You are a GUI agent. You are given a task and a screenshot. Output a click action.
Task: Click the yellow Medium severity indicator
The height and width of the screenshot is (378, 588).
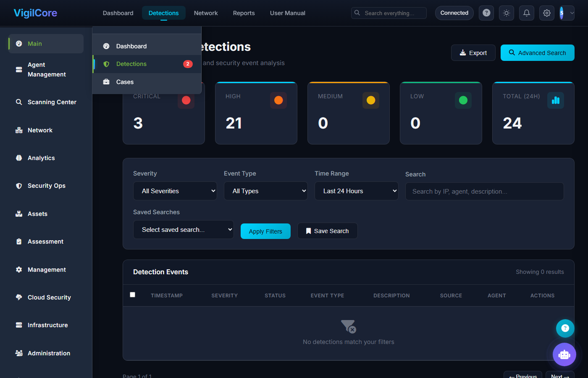pos(371,100)
